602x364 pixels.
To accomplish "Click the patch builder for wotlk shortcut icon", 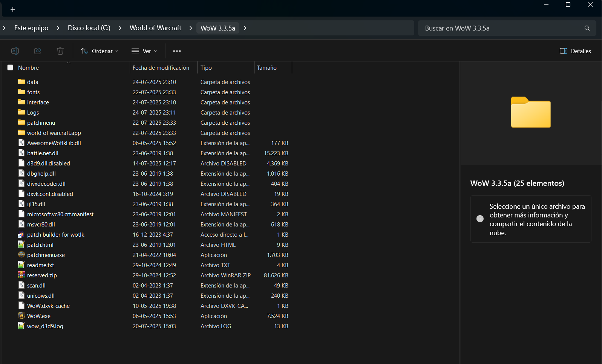I will (x=21, y=234).
